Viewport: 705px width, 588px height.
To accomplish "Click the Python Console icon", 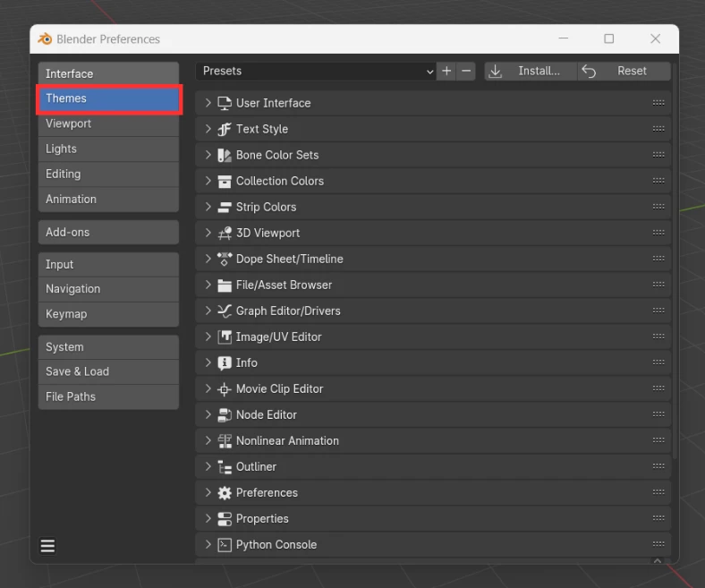I will (x=225, y=545).
